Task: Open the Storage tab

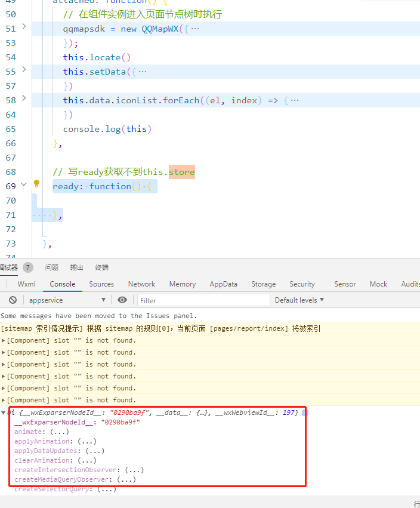Action: pos(263,284)
